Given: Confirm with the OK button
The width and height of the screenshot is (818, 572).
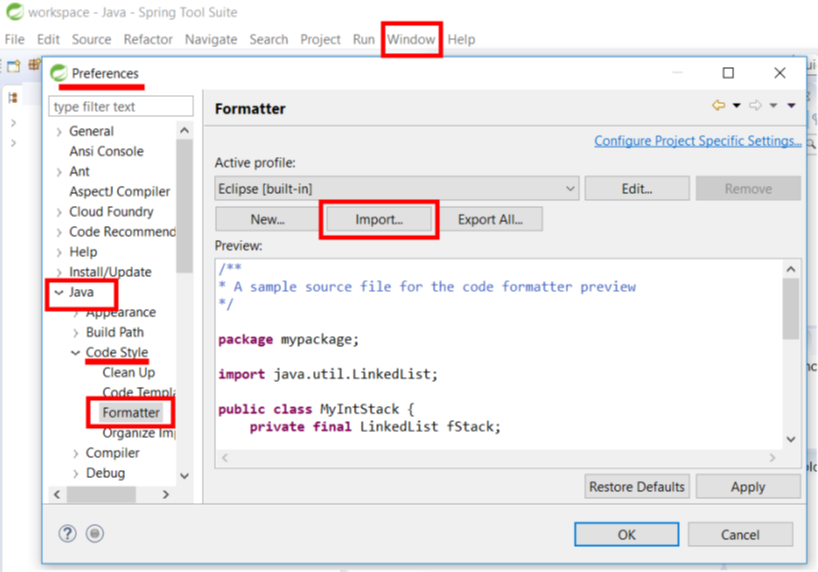Looking at the screenshot, I should coord(627,534).
